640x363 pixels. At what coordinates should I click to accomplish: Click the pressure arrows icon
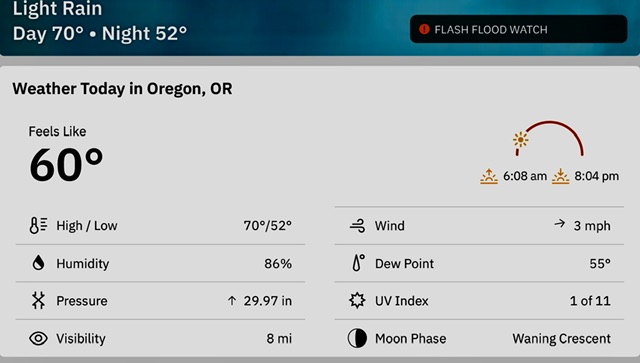(x=38, y=301)
